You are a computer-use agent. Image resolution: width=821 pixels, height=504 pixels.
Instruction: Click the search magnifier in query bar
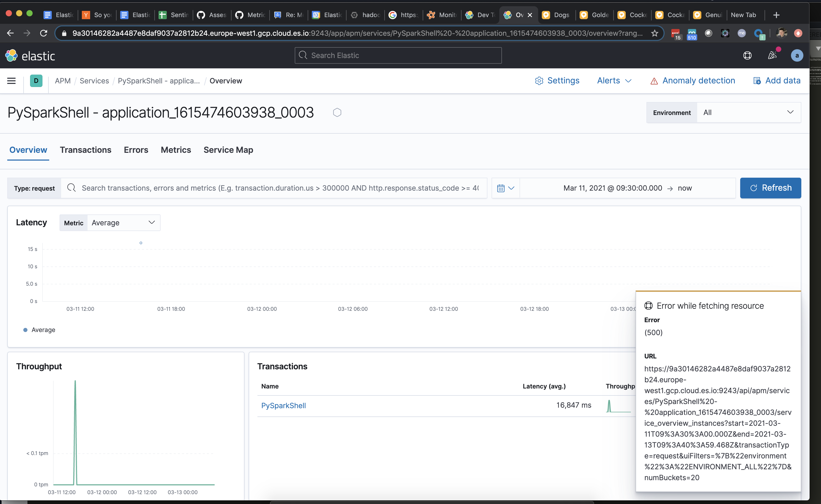point(71,188)
